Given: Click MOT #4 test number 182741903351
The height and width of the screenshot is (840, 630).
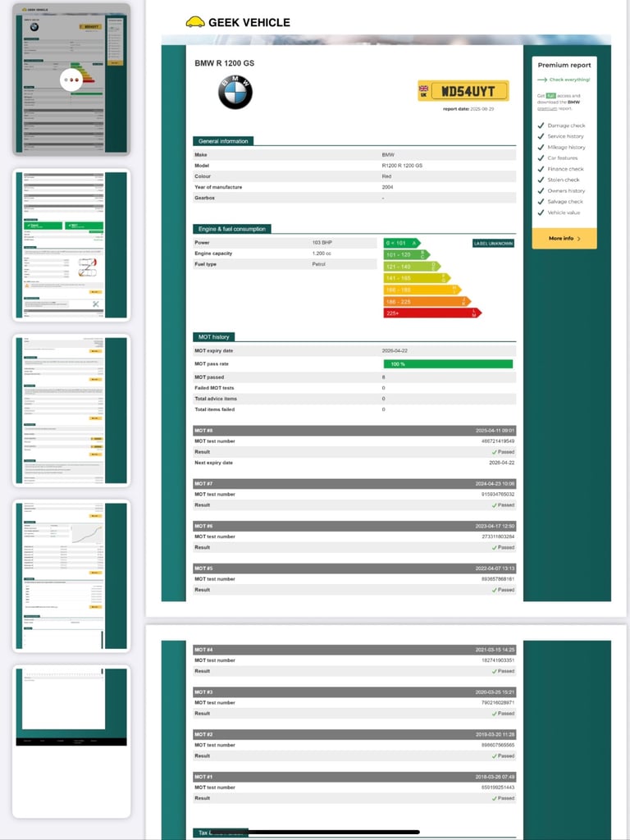Looking at the screenshot, I should click(x=498, y=660).
